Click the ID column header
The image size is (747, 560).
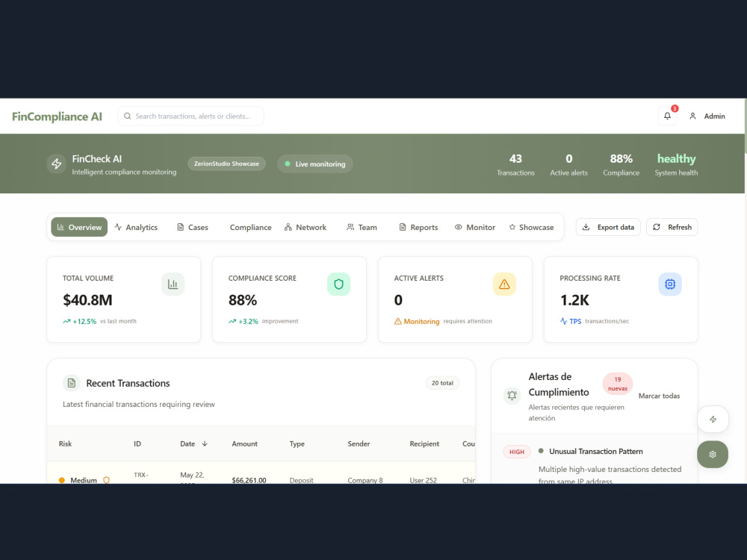[x=137, y=444]
